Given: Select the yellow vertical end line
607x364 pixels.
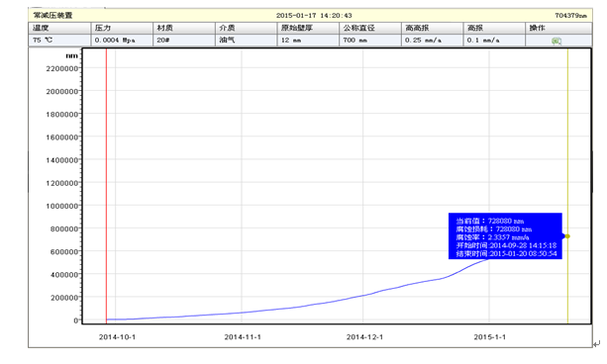Looking at the screenshot, I should 568,186.
